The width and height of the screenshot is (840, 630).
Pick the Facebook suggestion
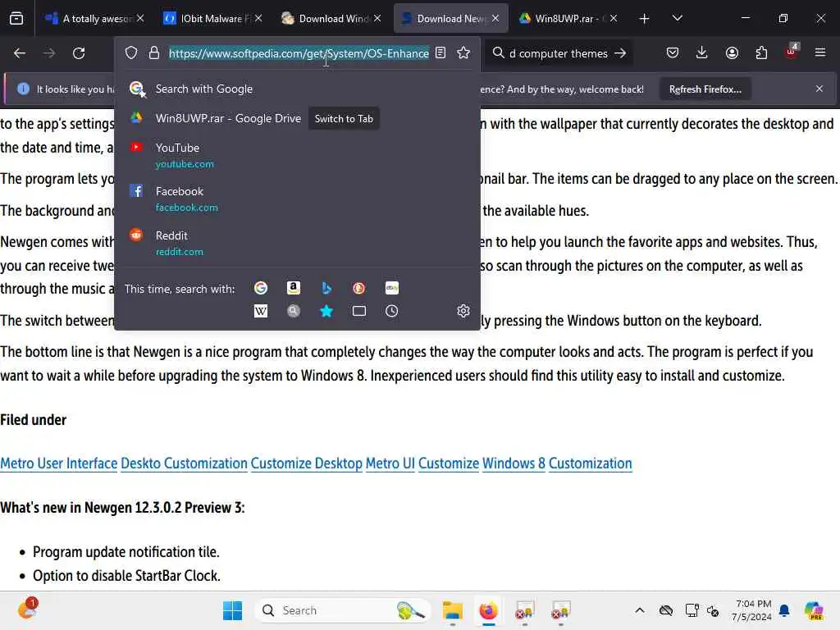[297, 199]
